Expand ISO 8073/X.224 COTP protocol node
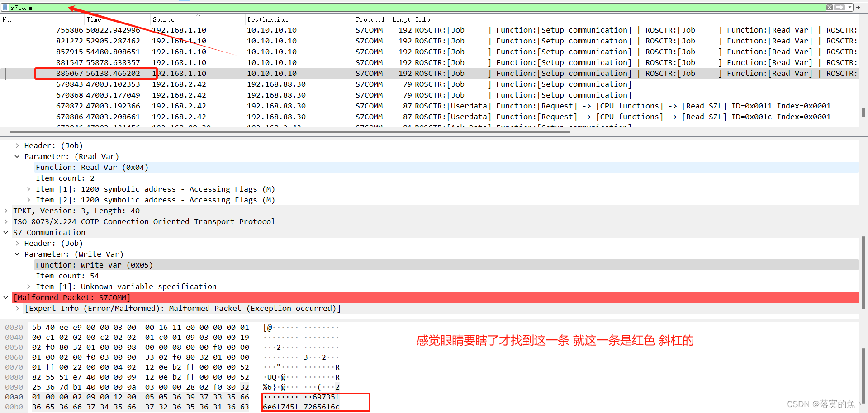This screenshot has width=868, height=413. [x=6, y=221]
